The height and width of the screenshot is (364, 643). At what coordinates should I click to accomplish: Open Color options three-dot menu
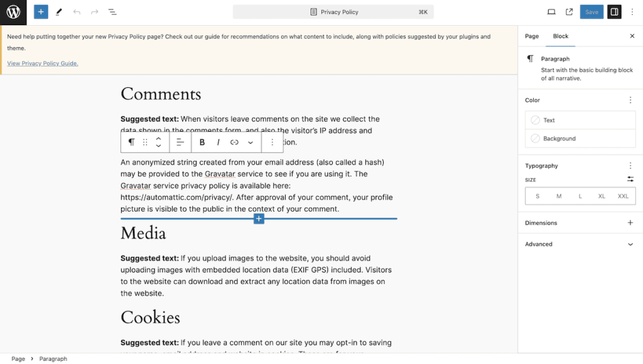(x=630, y=100)
